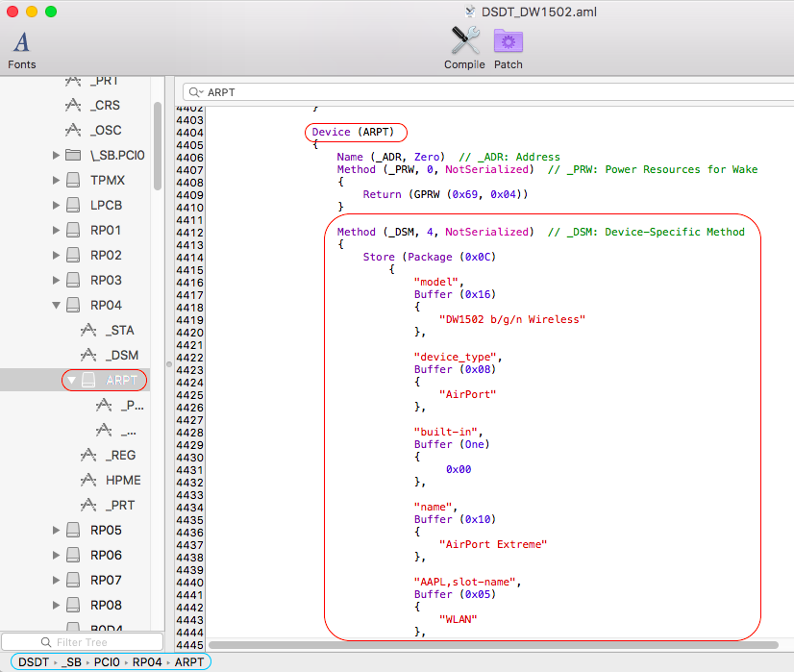The width and height of the screenshot is (794, 672).
Task: Click PCI0 in the path breadcrumb
Action: point(108,661)
